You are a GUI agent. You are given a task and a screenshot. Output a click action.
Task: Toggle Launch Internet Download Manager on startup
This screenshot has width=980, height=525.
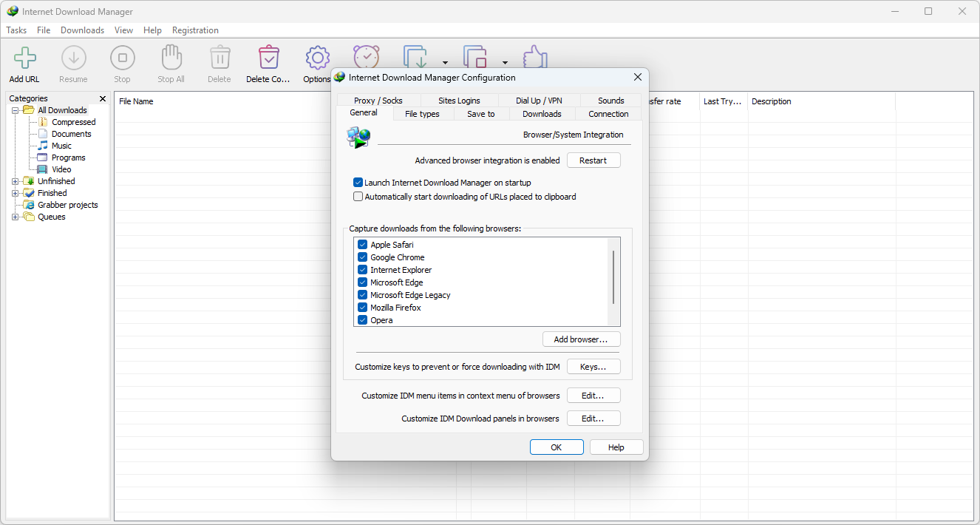[358, 183]
